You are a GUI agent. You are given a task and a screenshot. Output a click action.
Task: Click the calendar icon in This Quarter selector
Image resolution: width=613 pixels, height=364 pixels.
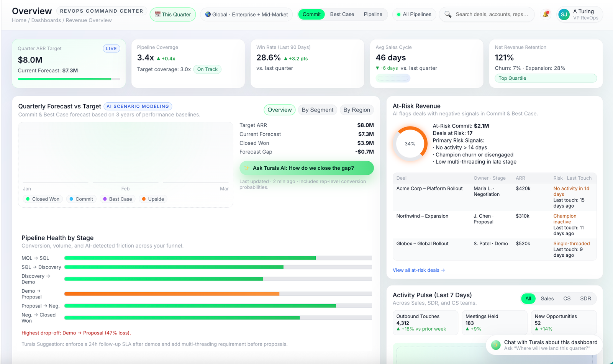(158, 14)
